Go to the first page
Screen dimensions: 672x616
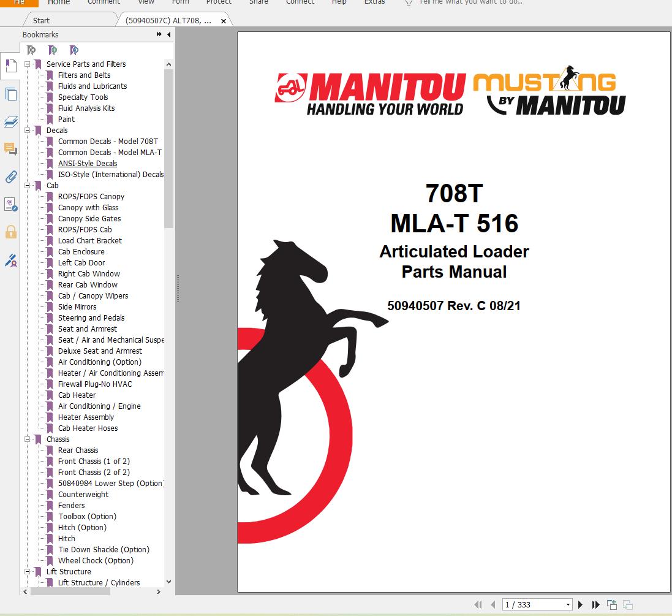478,605
